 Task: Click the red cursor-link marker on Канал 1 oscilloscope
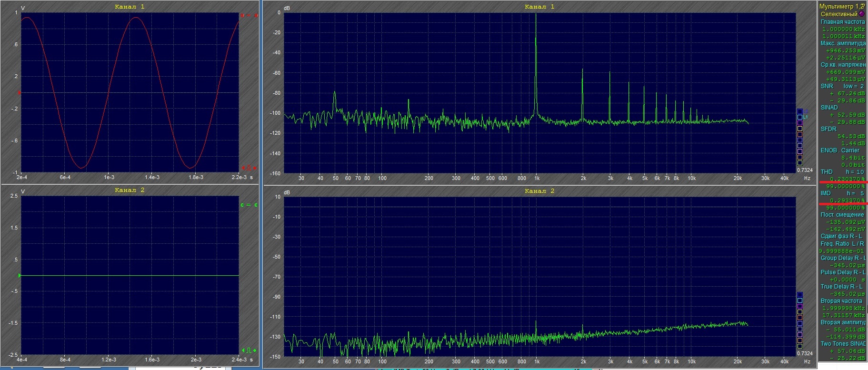(x=249, y=15)
